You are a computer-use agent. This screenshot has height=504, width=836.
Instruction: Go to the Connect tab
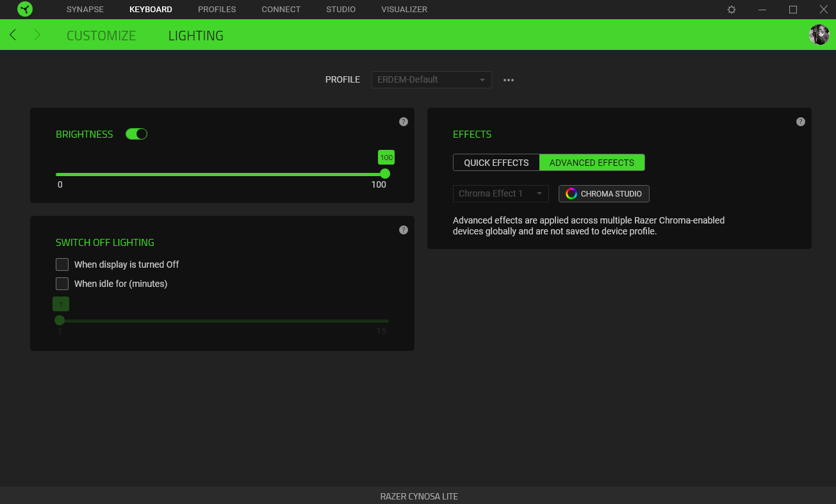[281, 10]
